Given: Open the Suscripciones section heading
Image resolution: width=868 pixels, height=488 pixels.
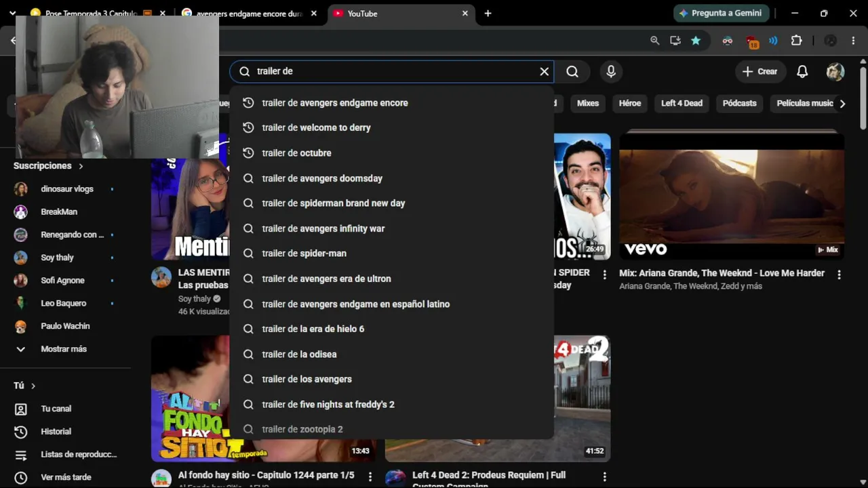Looking at the screenshot, I should point(48,166).
